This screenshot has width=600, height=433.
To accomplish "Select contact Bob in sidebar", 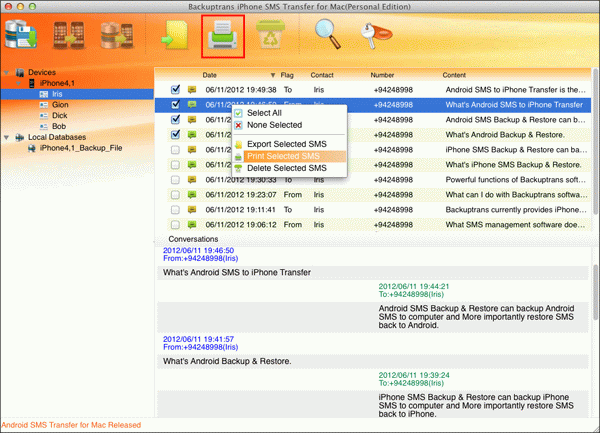I will [59, 126].
